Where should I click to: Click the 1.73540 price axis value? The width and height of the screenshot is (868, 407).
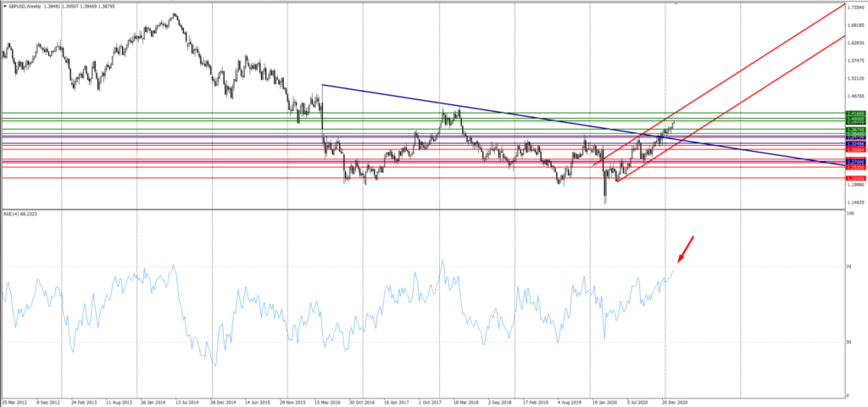pos(855,5)
